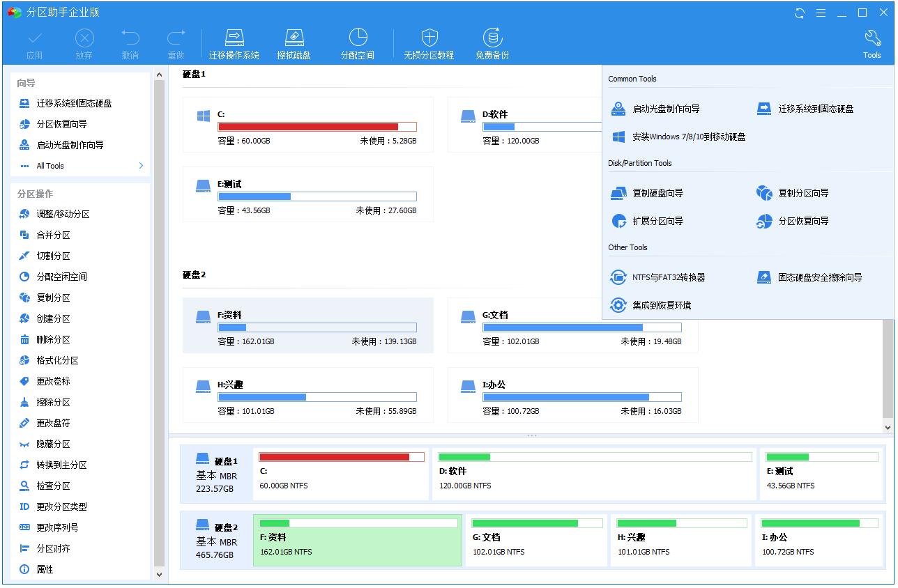Open the 无损分区教程 tutorial

click(x=429, y=44)
